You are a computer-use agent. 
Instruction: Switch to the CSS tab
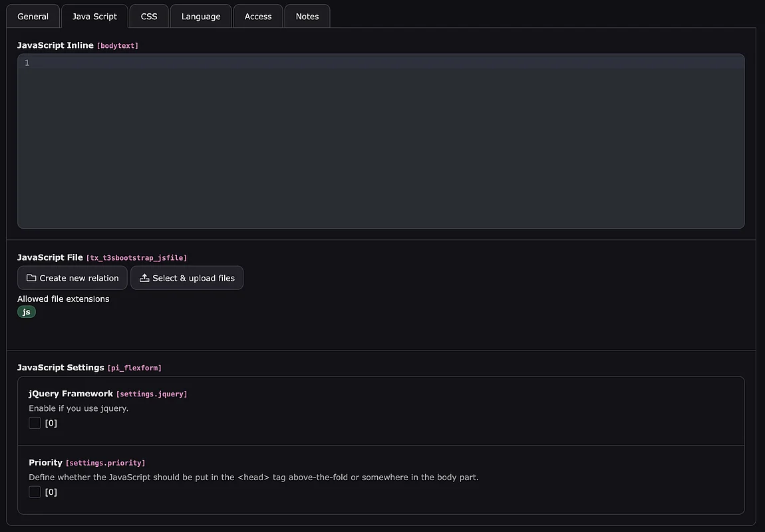coord(149,17)
